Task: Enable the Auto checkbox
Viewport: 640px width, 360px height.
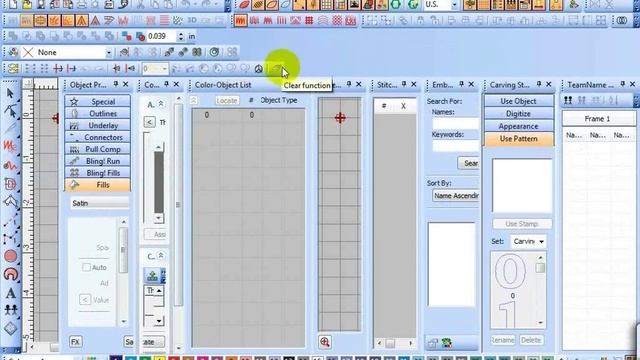Action: (86, 267)
